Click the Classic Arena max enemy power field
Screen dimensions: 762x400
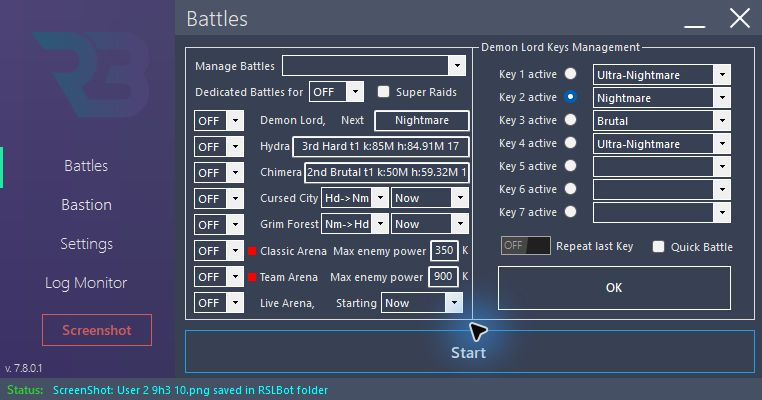tap(444, 250)
